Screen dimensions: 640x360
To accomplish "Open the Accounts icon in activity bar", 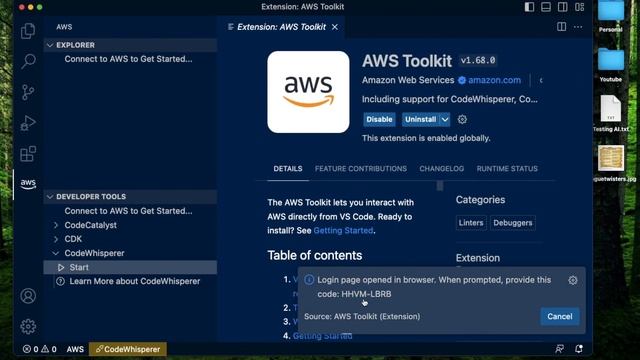I will click(28, 296).
